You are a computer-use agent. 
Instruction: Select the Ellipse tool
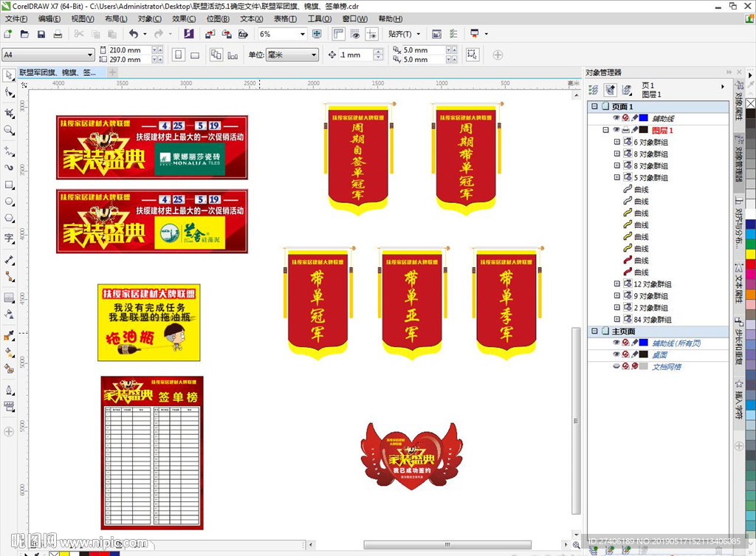pyautogui.click(x=9, y=202)
